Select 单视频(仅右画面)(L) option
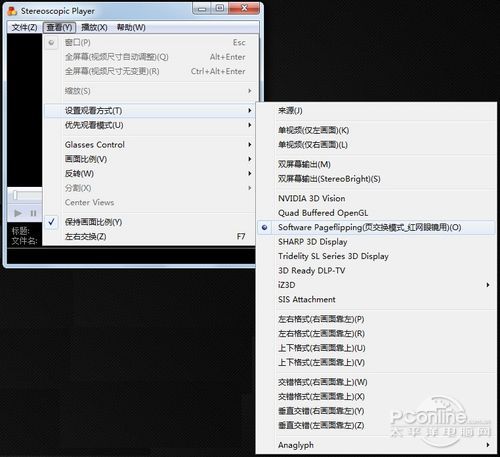This screenshot has width=500, height=457. pos(376,145)
